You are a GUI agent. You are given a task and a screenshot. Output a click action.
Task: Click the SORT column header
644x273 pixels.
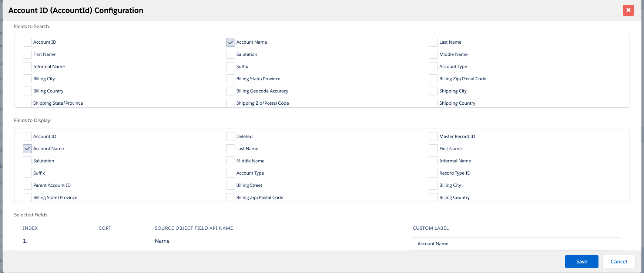[x=105, y=228]
